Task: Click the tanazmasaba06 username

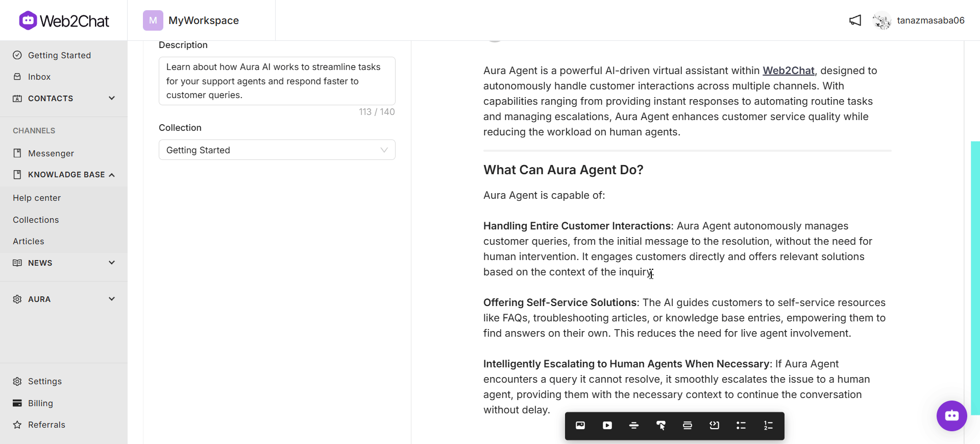Action: pos(930,20)
